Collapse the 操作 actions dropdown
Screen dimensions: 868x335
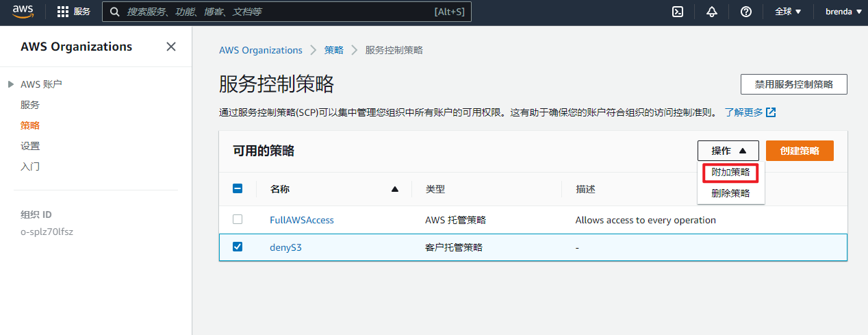pos(728,151)
